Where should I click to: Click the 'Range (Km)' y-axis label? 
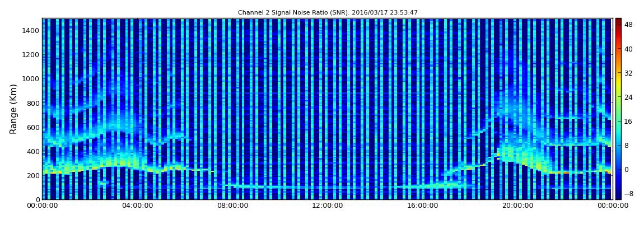(13, 109)
